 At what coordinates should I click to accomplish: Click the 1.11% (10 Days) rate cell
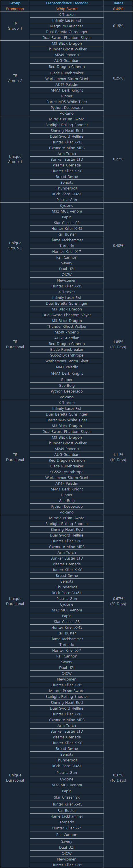[x=118, y=457]
